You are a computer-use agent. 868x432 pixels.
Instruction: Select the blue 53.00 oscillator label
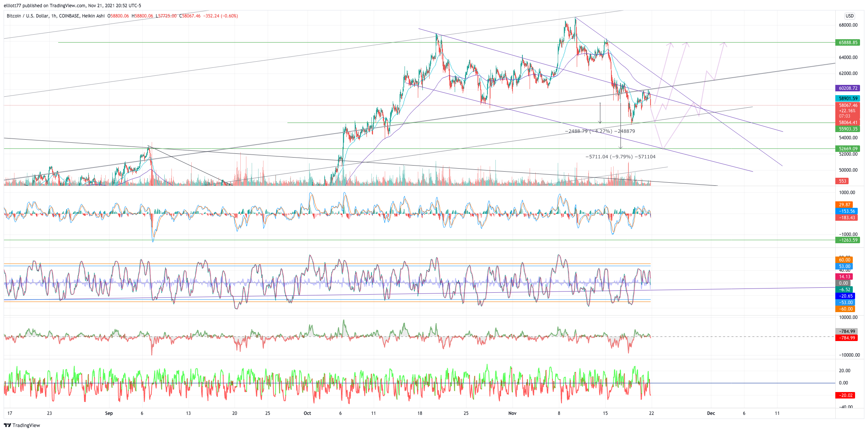844,266
